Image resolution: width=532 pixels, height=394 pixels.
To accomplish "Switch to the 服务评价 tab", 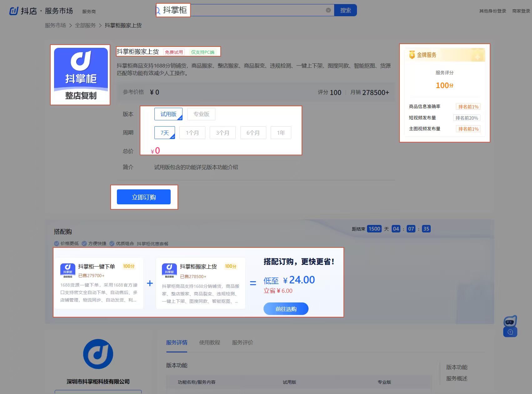I will 243,342.
